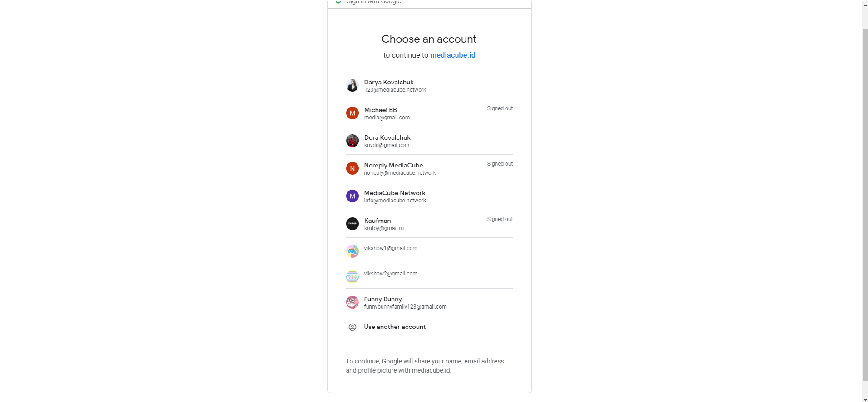Open the mediacube.id link

click(452, 55)
